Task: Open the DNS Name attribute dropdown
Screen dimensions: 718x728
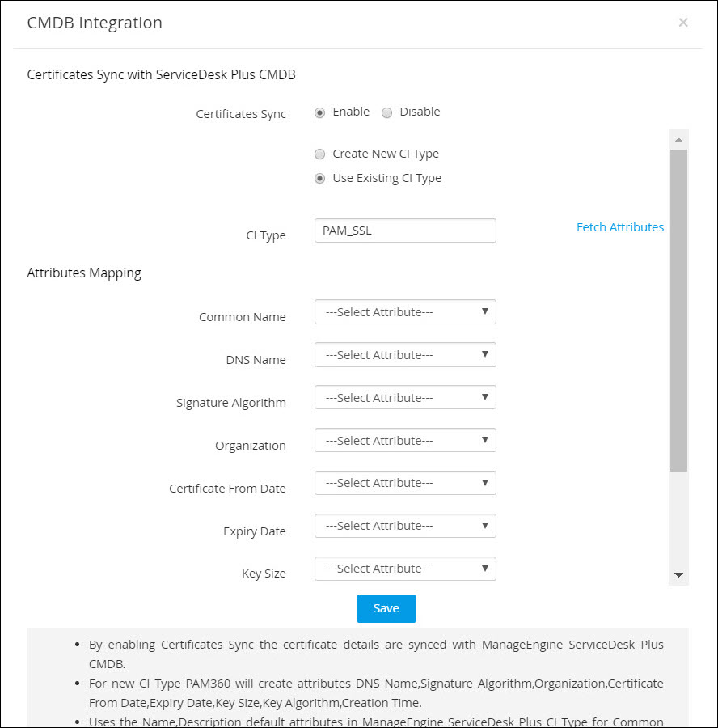Action: tap(404, 355)
